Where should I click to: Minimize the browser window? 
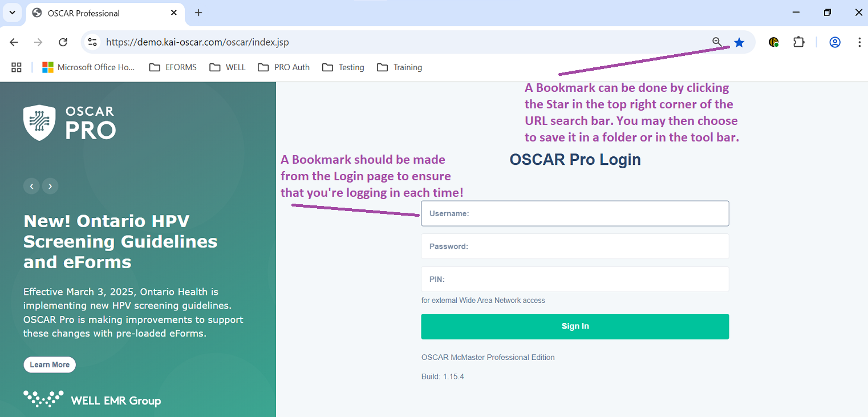tap(797, 13)
